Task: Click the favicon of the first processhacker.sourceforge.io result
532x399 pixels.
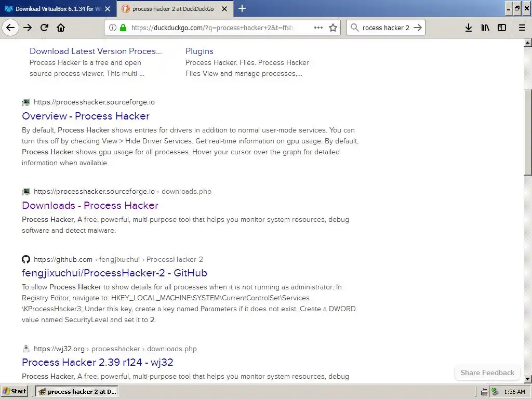Action: tap(26, 102)
